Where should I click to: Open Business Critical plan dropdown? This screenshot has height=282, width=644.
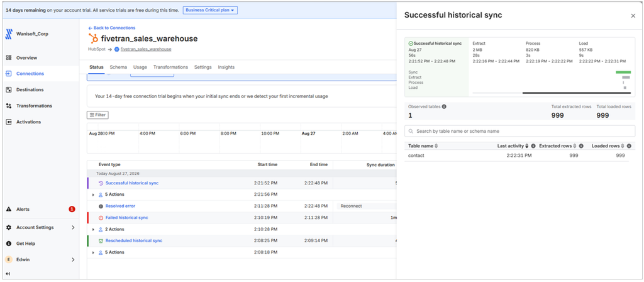(210, 10)
